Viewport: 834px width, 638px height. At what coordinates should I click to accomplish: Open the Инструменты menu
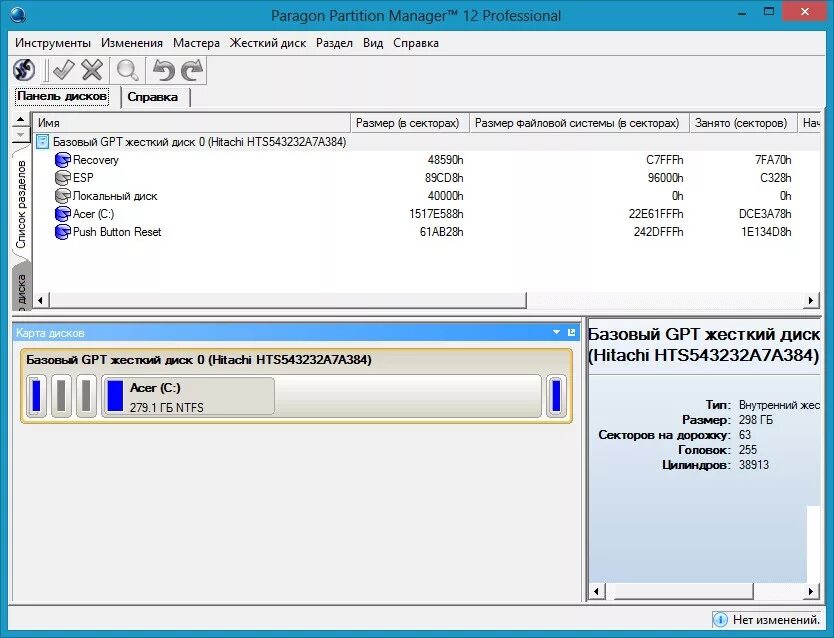point(53,43)
